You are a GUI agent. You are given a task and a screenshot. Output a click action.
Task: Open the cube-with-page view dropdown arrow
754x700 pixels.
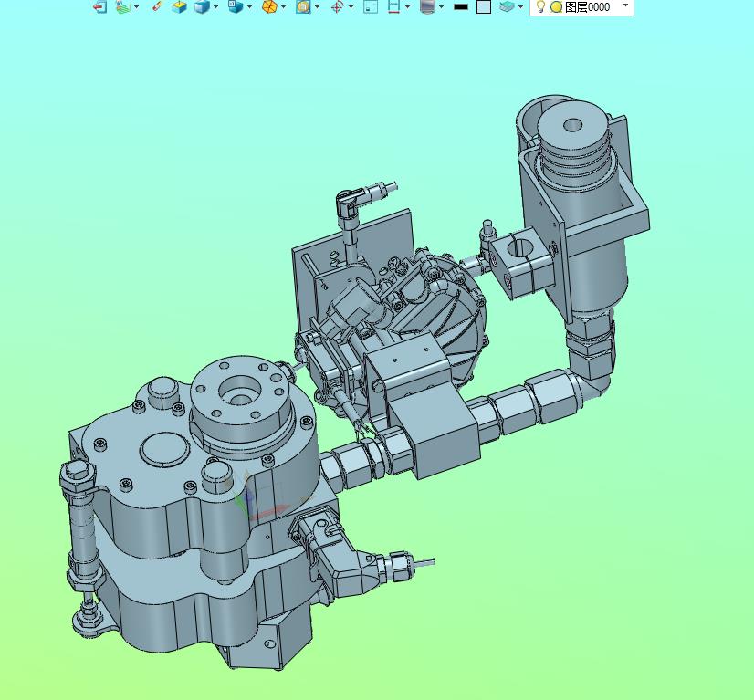(249, 6)
